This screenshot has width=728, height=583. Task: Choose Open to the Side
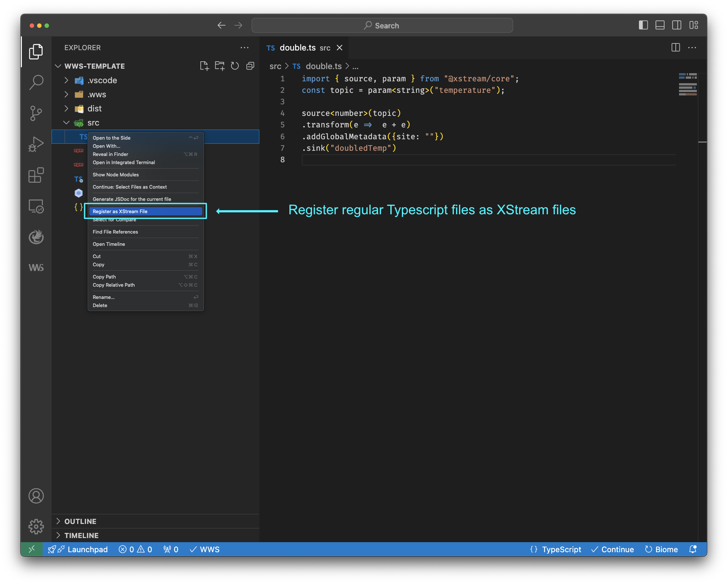click(x=145, y=138)
